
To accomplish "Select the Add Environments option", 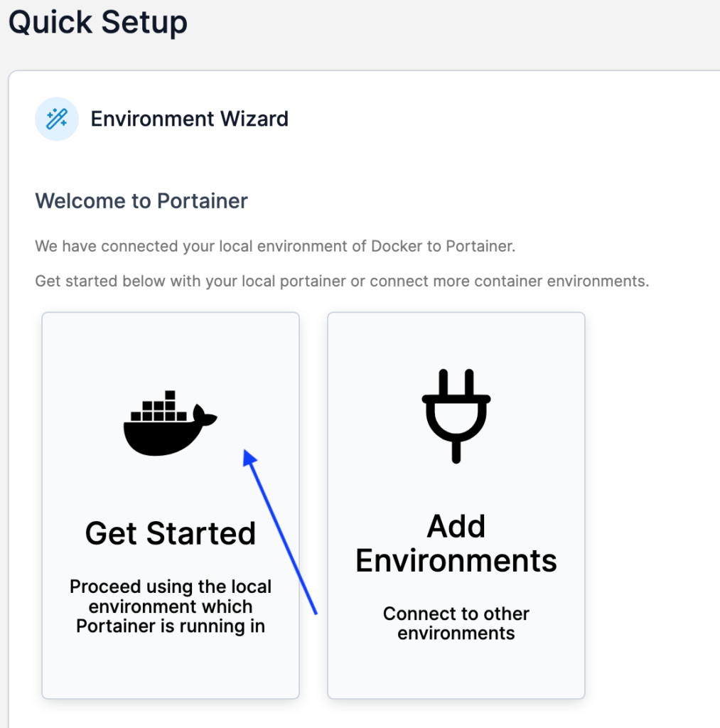I will click(x=456, y=505).
